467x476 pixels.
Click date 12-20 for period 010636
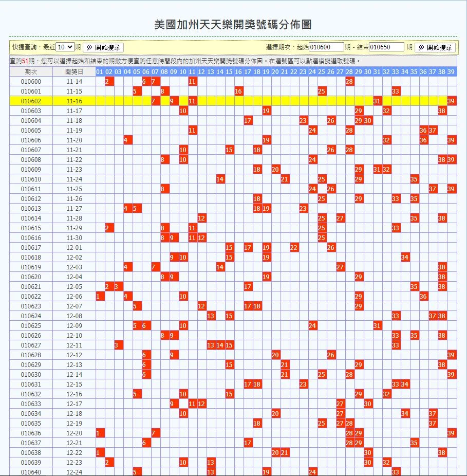point(74,433)
